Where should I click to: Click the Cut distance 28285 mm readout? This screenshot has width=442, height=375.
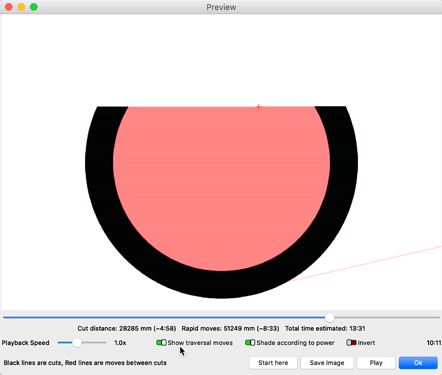click(x=127, y=328)
